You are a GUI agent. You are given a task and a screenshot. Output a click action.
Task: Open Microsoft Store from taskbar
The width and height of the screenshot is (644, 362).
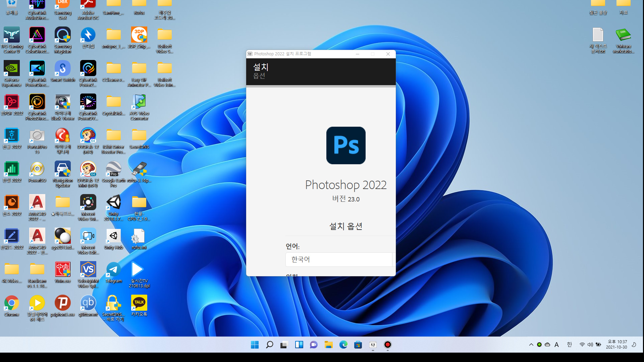(x=358, y=345)
